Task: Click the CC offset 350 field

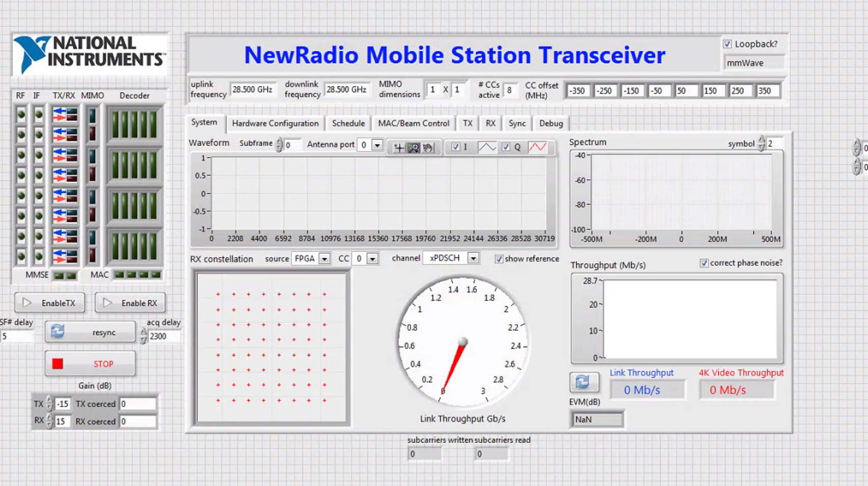Action: [x=768, y=91]
